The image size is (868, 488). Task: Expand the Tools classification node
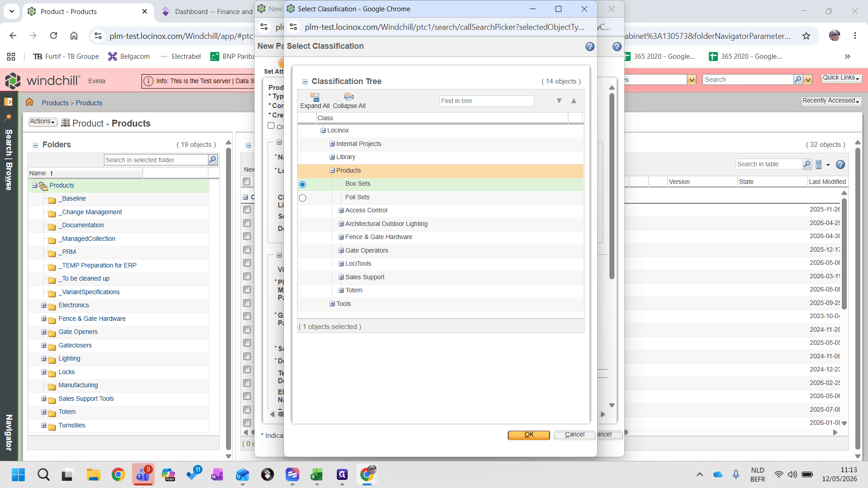tap(332, 304)
